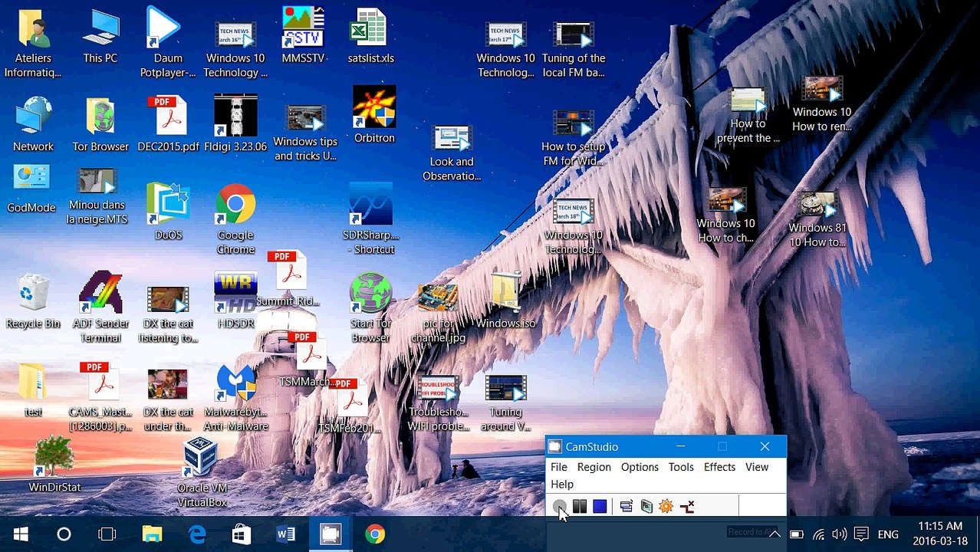Screen dimensions: 980x552
Task: Toggle CamStudio compact view icon
Action: tap(626, 506)
